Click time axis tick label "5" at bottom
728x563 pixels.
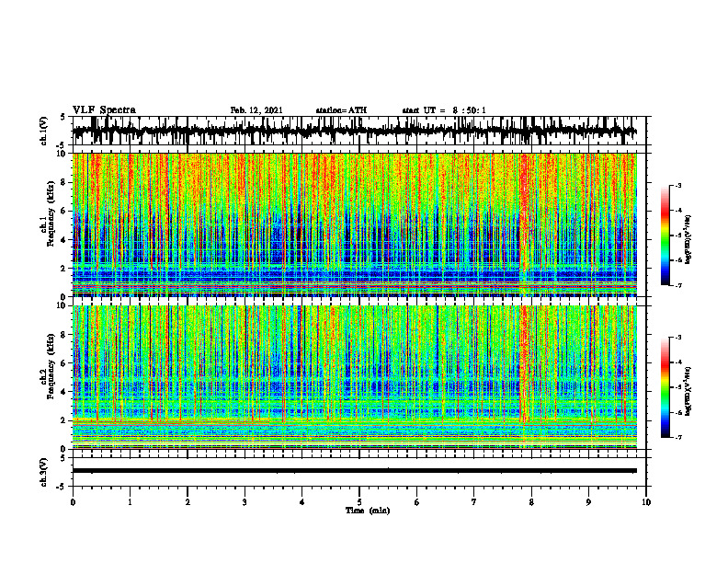[359, 502]
